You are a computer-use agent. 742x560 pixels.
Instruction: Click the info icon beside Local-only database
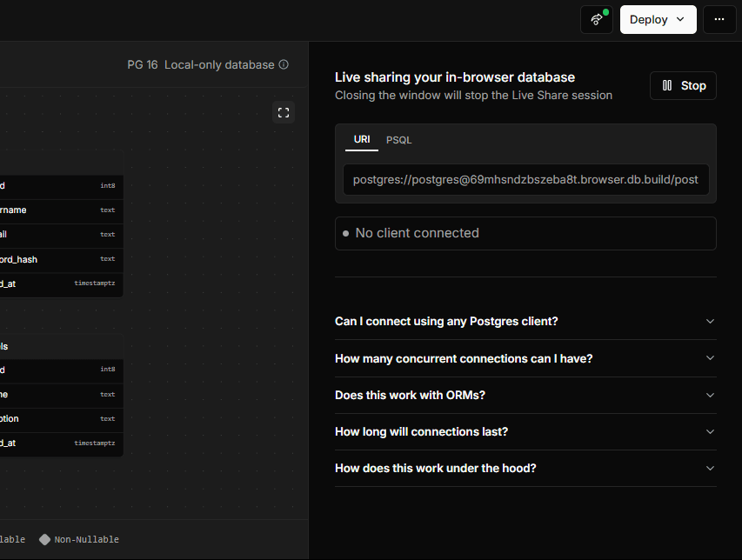click(284, 65)
